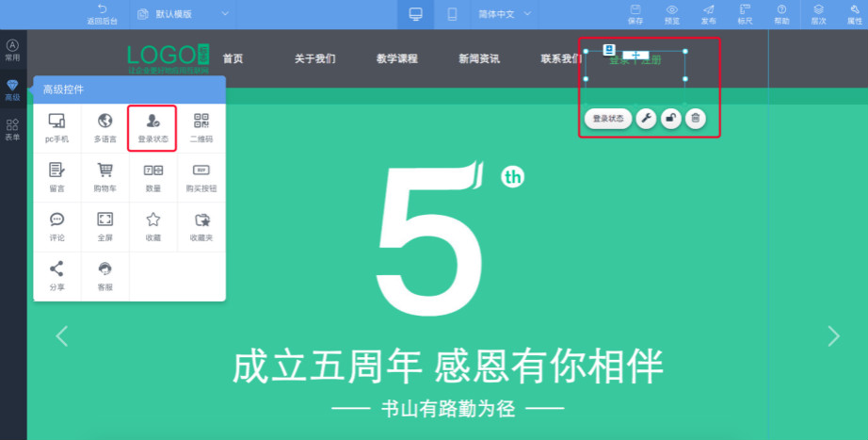
Task: Open the 表单 form tab in sidebar
Action: click(x=12, y=130)
